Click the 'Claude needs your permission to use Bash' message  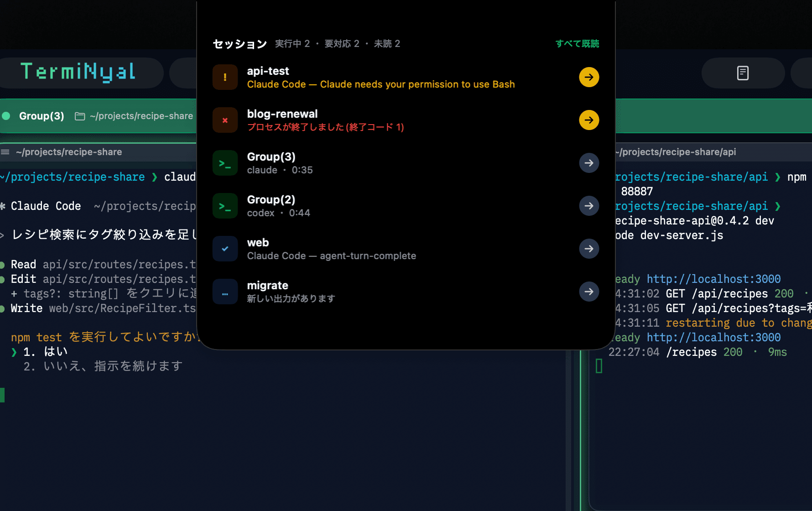[x=417, y=84]
